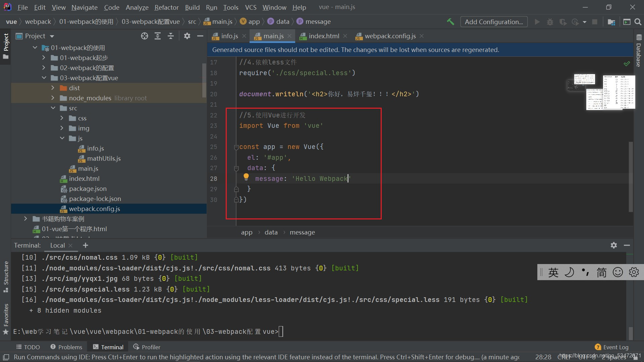The width and height of the screenshot is (644, 362).
Task: Expand css folder in tree
Action: point(62,118)
